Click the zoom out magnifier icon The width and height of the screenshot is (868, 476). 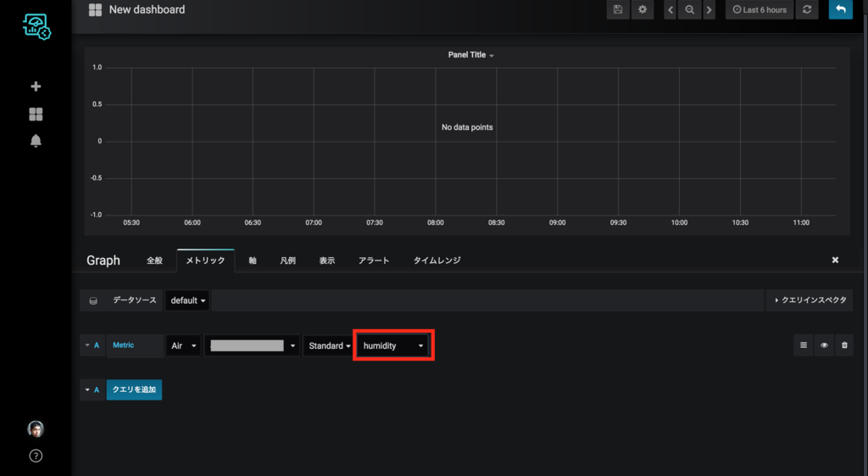(689, 9)
